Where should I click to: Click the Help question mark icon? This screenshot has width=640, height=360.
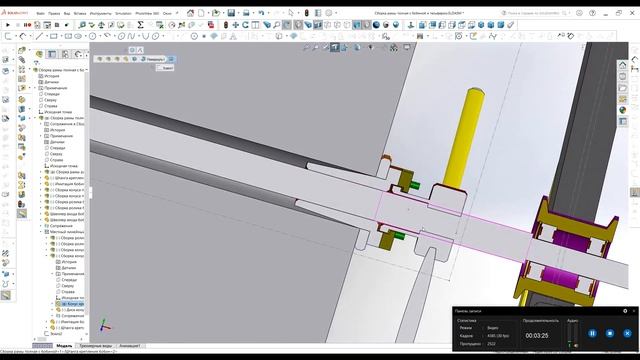coord(593,13)
